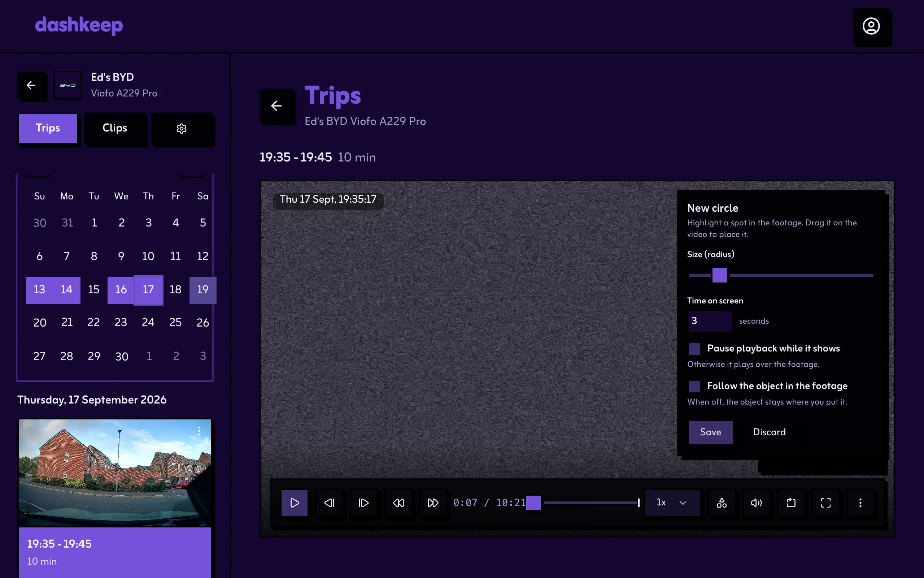The height and width of the screenshot is (578, 924).
Task: Open the shapes annotation tool
Action: point(722,503)
